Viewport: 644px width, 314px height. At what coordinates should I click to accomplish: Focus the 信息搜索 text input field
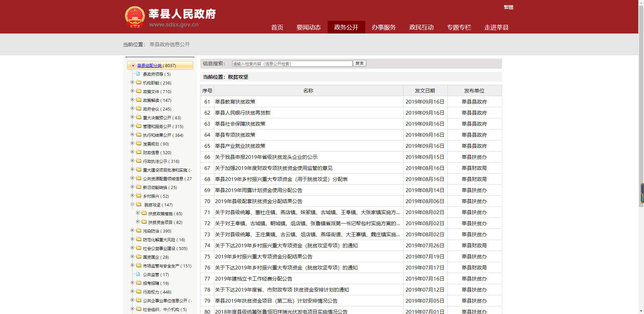[x=292, y=64]
